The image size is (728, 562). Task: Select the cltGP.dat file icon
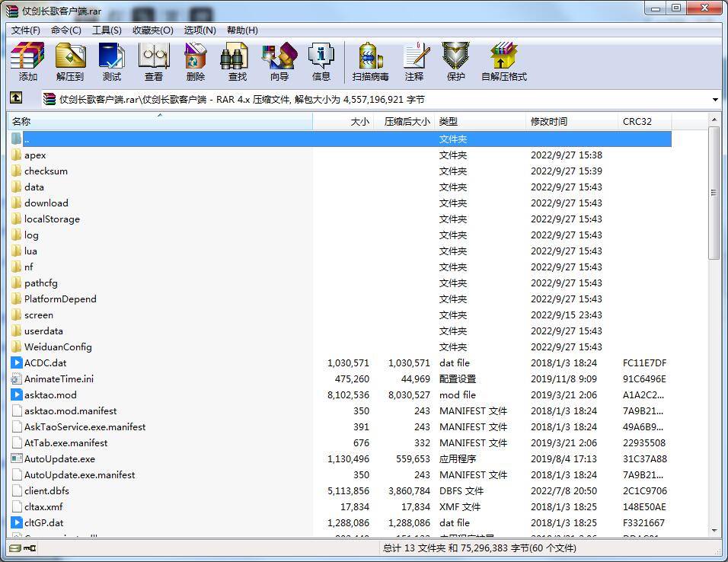click(x=16, y=522)
